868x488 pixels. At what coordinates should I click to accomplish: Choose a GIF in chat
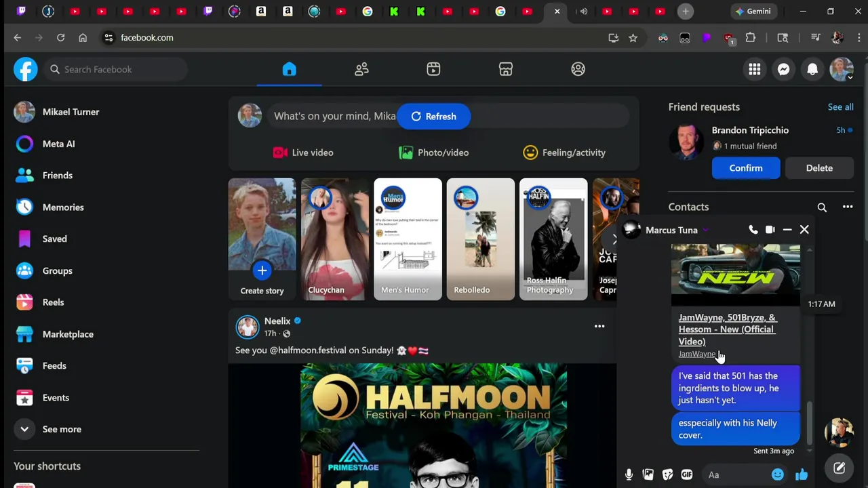click(687, 475)
